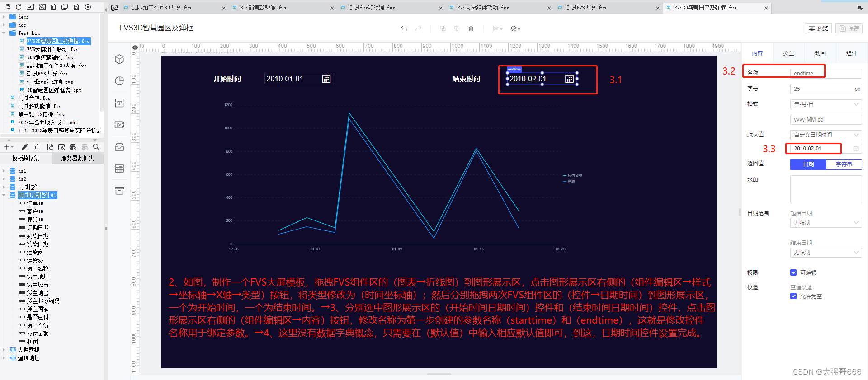
Task: Open the archive box icon in component sidebar
Action: pos(119,191)
